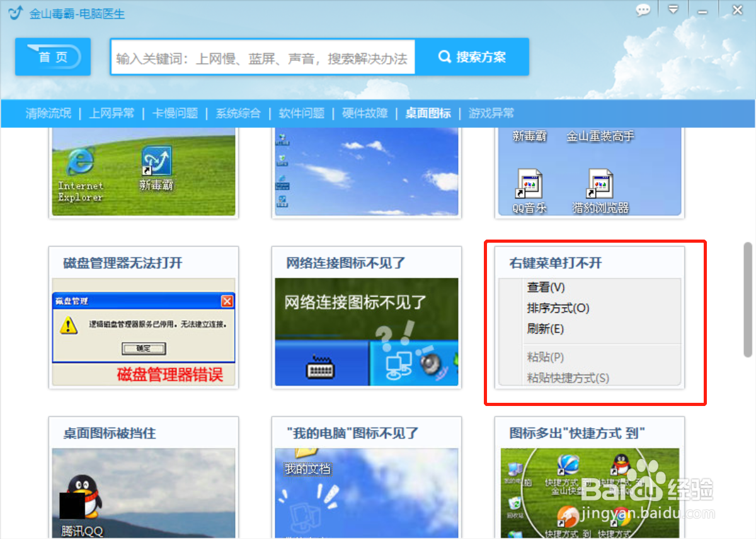Click the 首页 home button

(53, 57)
